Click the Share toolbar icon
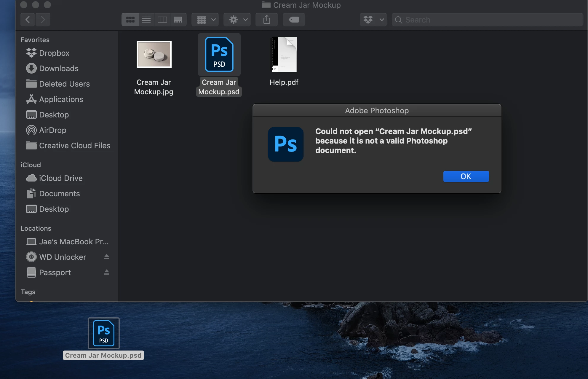Screen dimensions: 588x379 266,20
